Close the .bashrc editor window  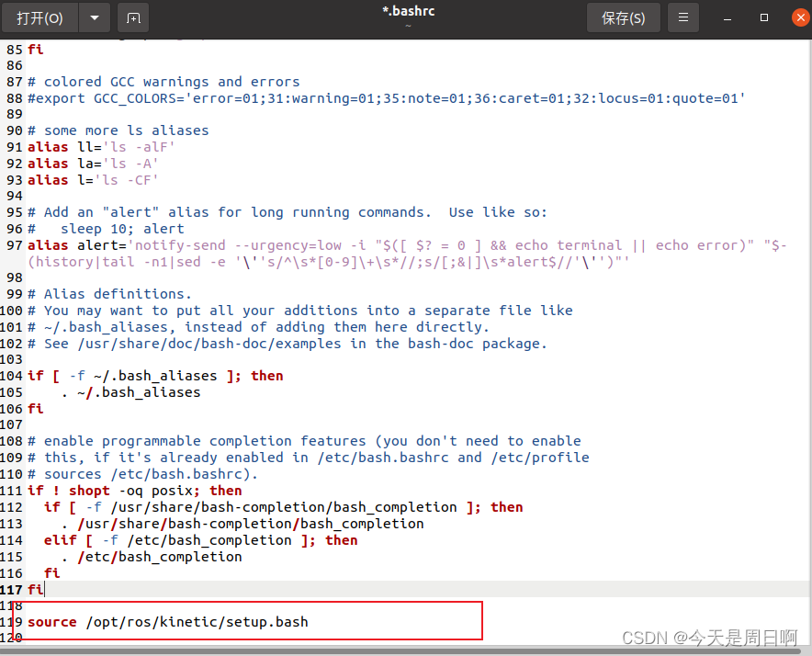pos(801,18)
